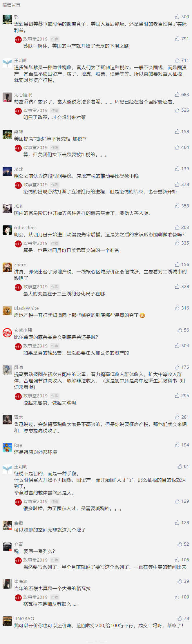Image resolution: width=192 pixels, height=644 pixels.
Task: Like 王明明's comment with 711 likes
Action: tap(177, 60)
